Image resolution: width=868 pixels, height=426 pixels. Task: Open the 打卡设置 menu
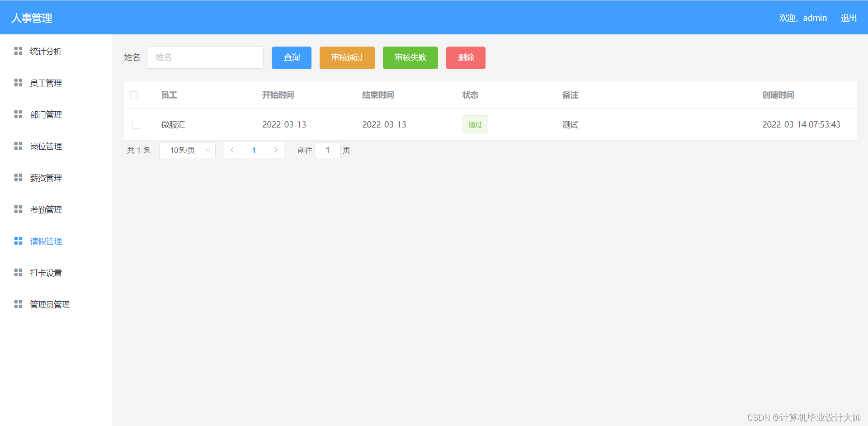tap(56, 273)
